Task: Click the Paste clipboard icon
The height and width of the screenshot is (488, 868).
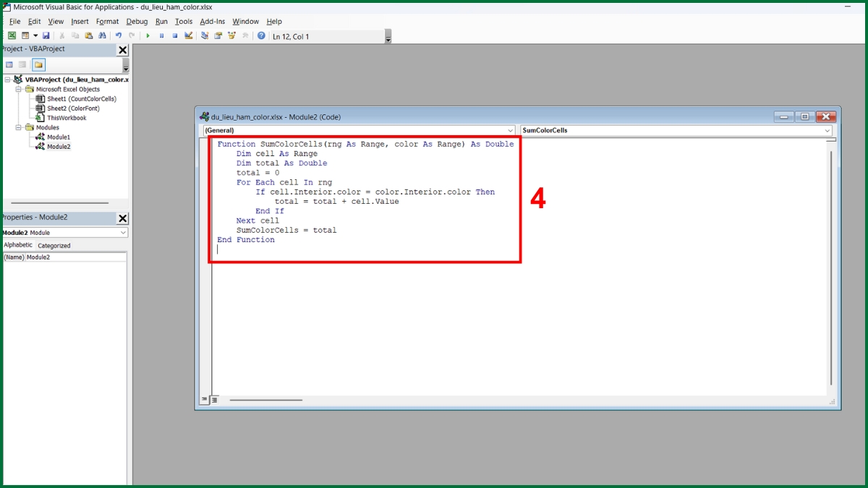Action: click(89, 35)
